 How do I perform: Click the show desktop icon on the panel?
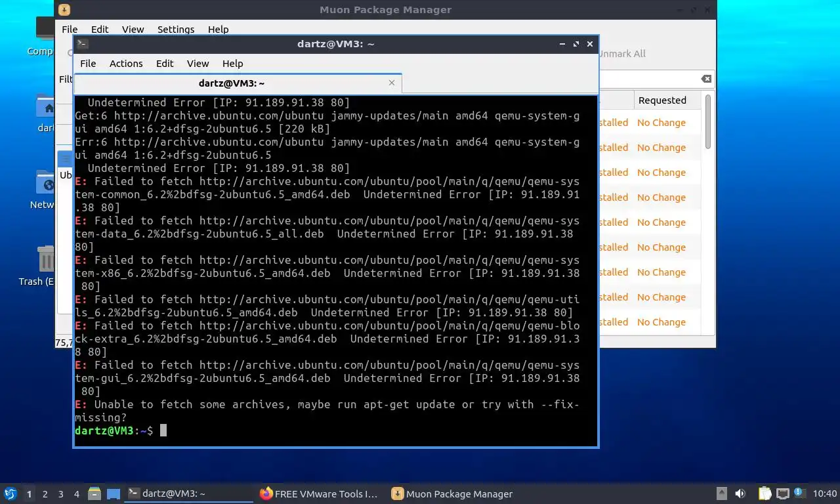[114, 493]
